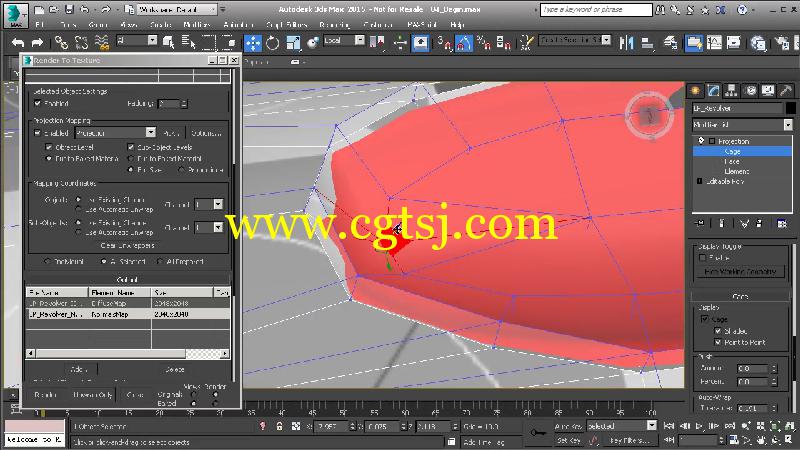Screen dimensions: 800x450
Task: Open the Rendering menu
Action: coord(334,24)
